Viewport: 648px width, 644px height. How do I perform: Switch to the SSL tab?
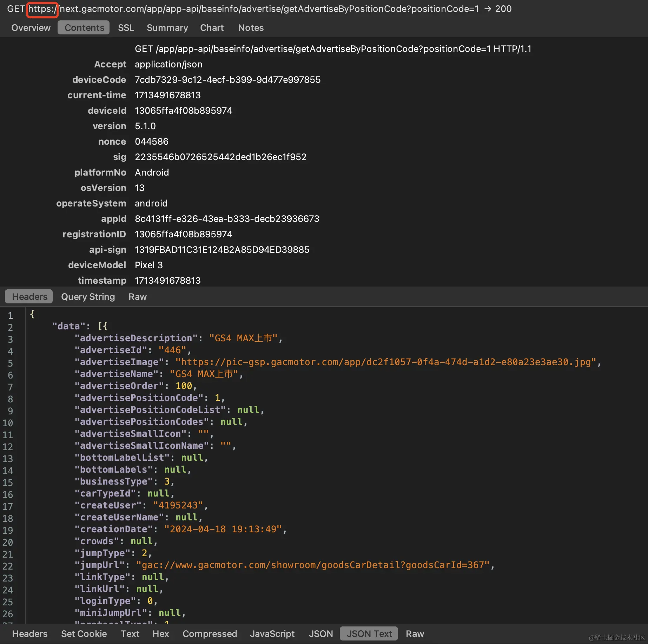point(126,28)
